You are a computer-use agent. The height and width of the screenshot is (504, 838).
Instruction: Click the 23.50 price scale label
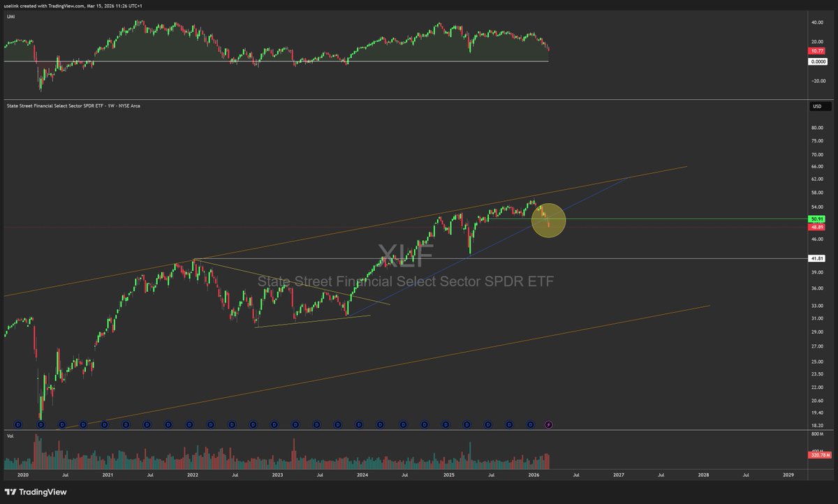pos(818,374)
